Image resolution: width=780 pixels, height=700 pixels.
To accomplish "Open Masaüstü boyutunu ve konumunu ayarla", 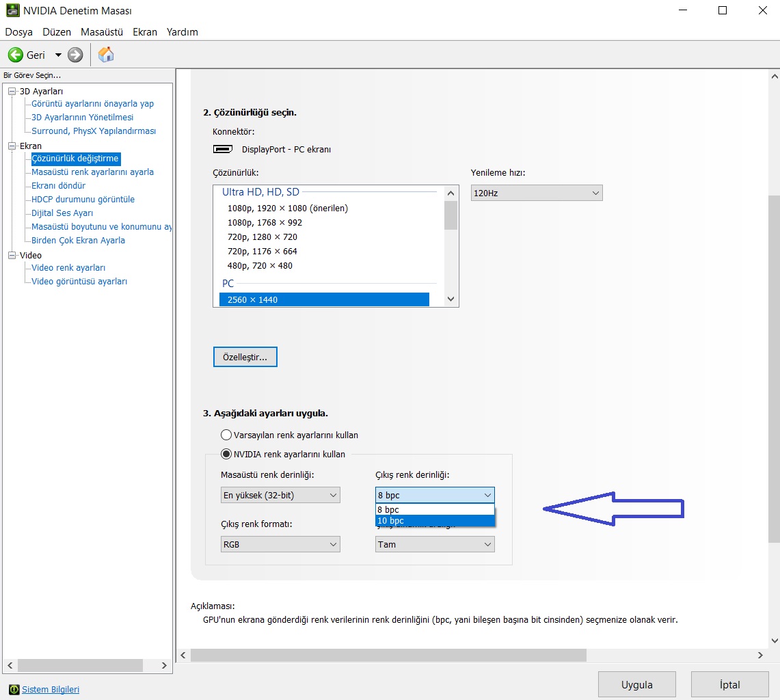I will point(101,227).
